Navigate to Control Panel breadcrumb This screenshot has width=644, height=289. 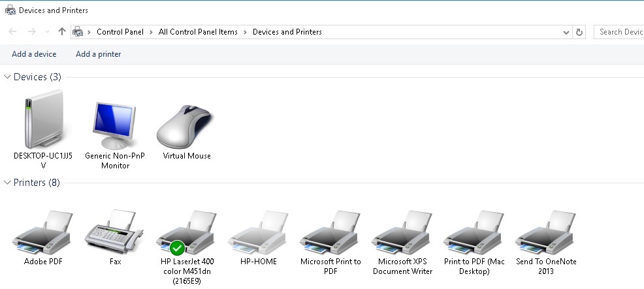click(x=120, y=32)
